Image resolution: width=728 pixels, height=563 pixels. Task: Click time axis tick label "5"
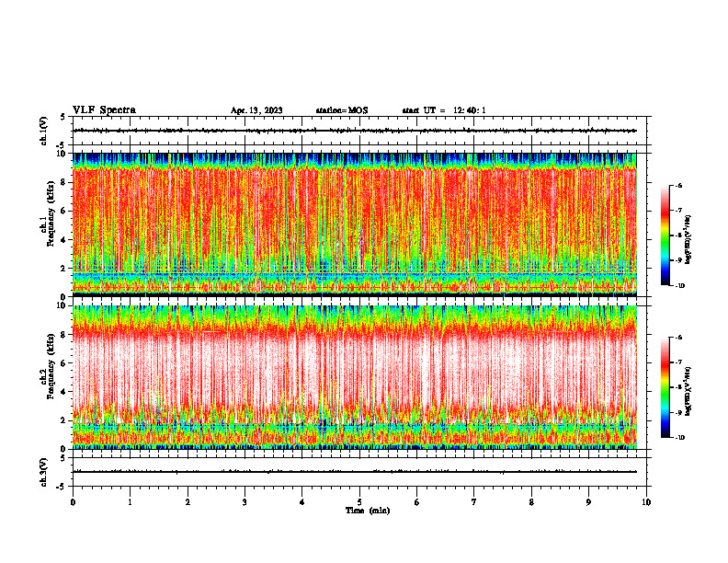[x=359, y=502]
